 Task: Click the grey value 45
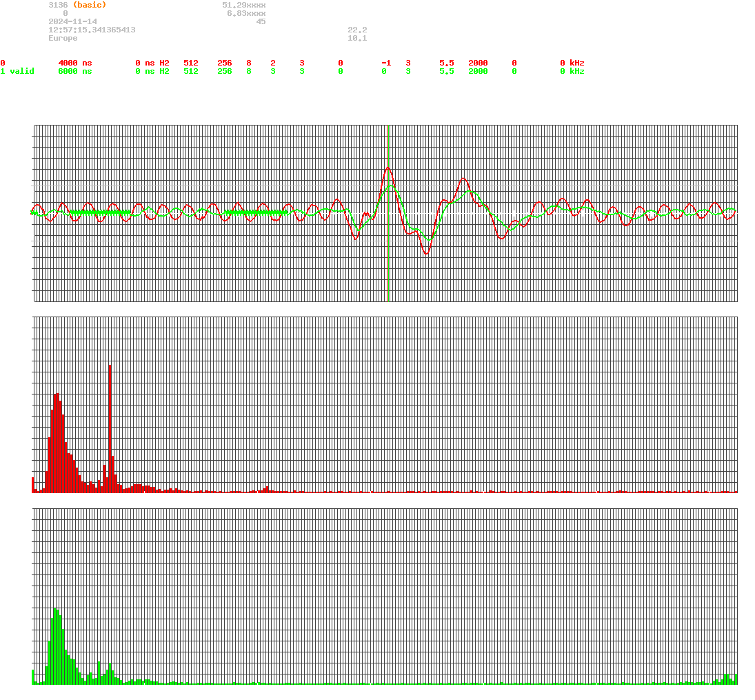tap(261, 21)
